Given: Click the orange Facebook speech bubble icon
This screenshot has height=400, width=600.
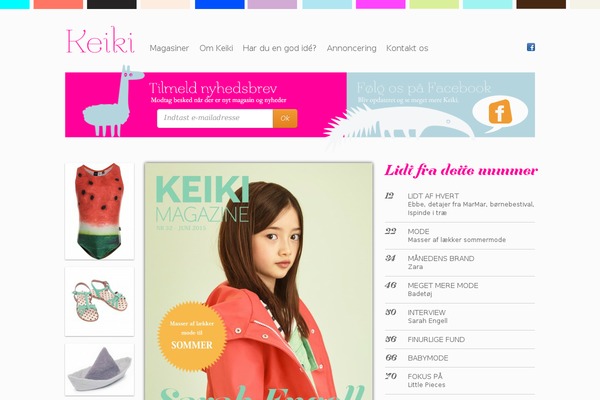Looking at the screenshot, I should point(500,111).
